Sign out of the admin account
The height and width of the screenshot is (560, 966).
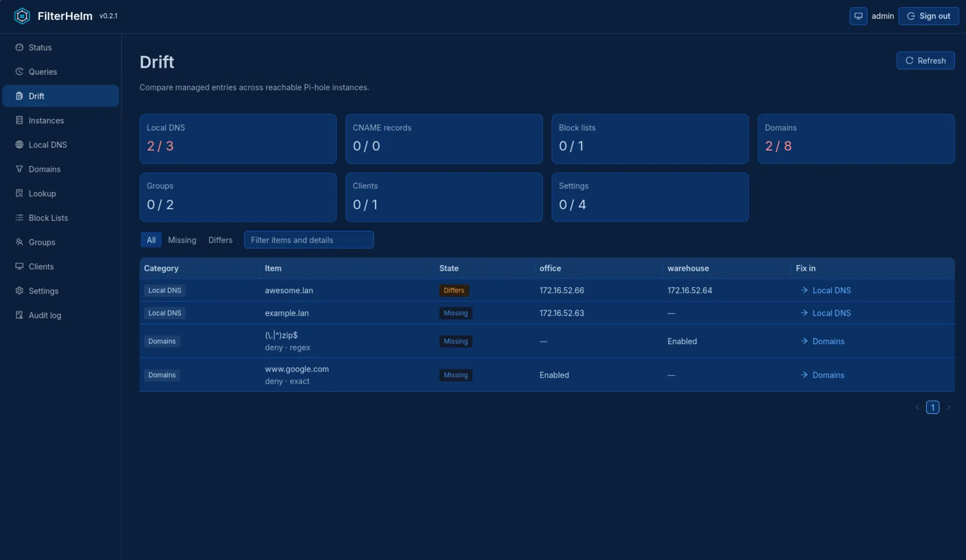[929, 16]
